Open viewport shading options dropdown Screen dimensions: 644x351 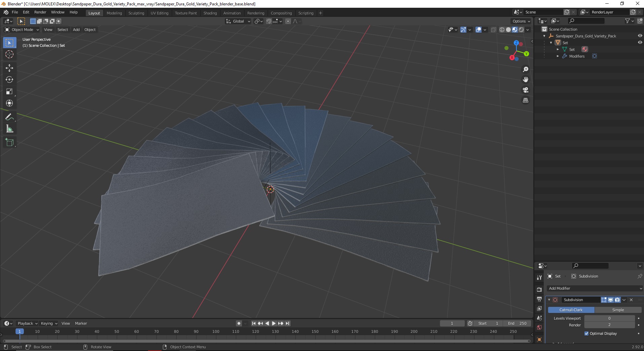point(528,30)
